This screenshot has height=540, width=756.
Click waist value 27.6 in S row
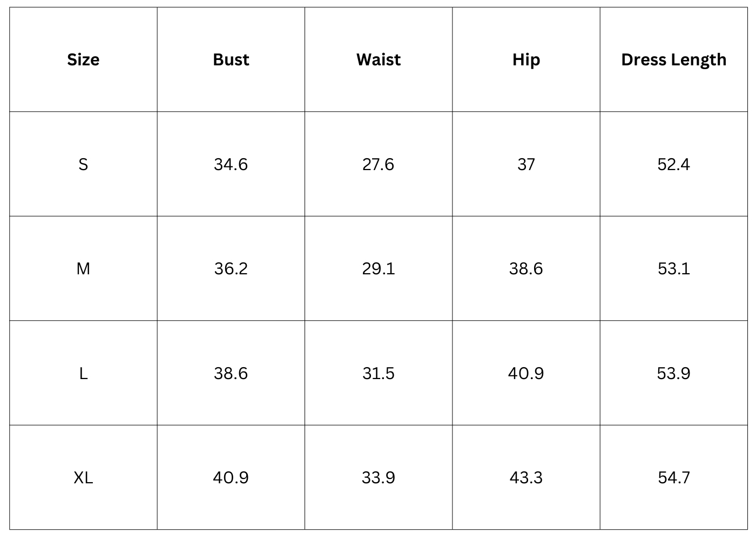[379, 164]
